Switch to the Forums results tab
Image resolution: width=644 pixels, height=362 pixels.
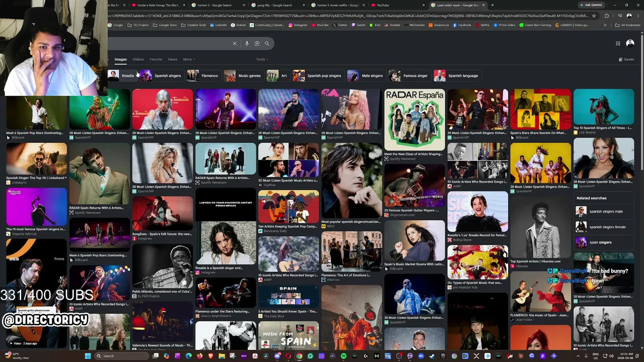click(155, 59)
